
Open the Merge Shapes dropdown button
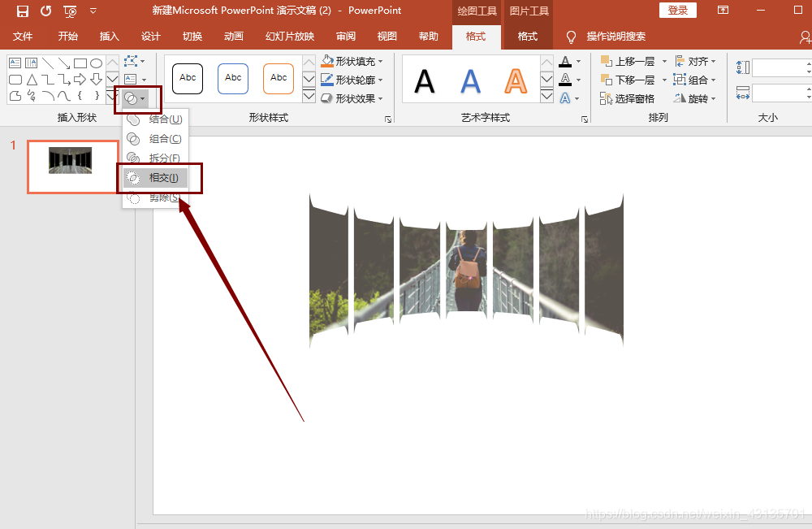[x=135, y=98]
